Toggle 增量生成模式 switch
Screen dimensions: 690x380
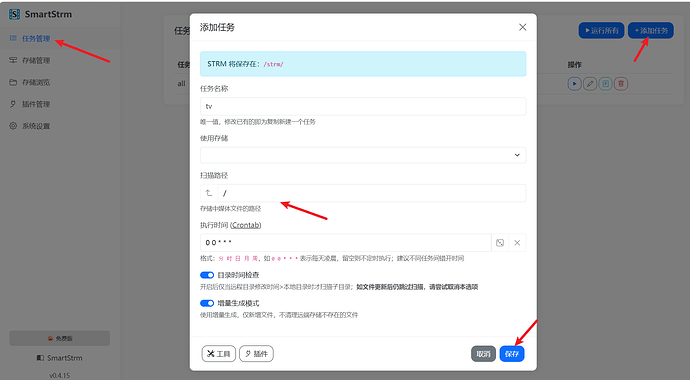[x=207, y=303]
